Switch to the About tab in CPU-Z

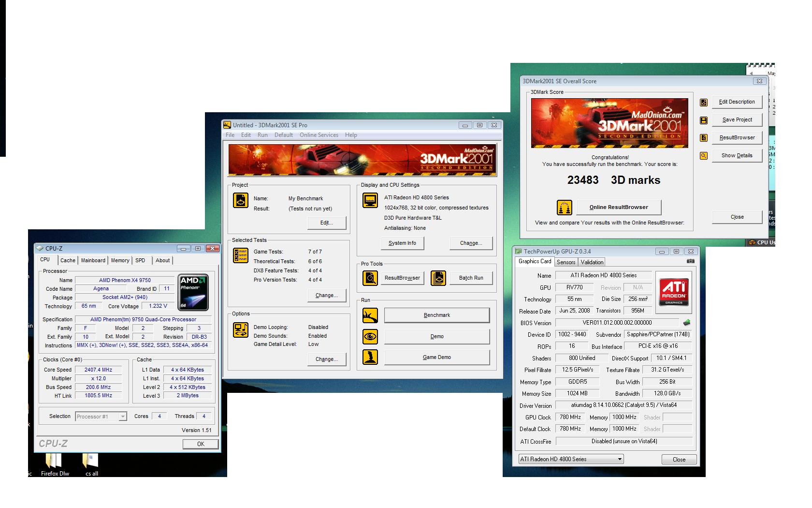tap(163, 260)
